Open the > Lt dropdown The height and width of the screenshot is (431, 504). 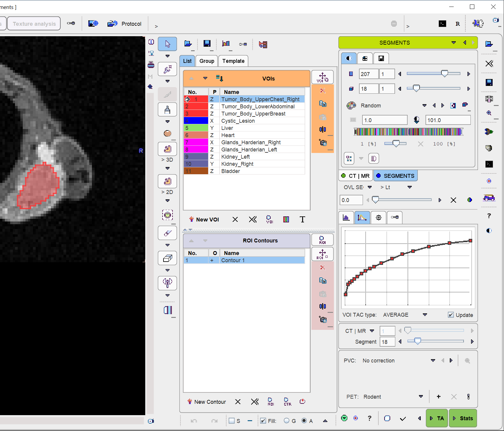pos(410,187)
